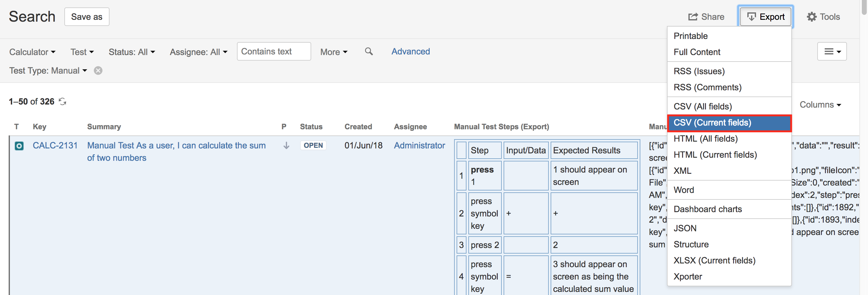Focus the Contains text search field
The height and width of the screenshot is (295, 868).
click(x=274, y=52)
